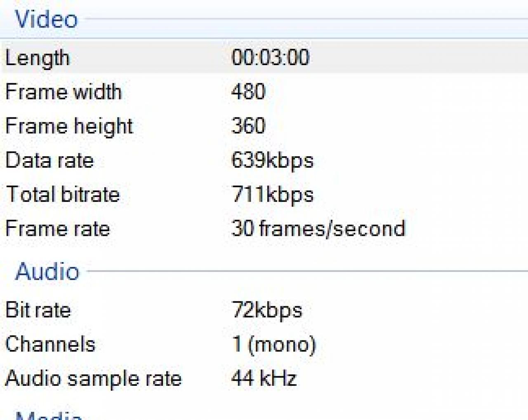This screenshot has height=420, width=528.
Task: Click the 72kbps bit rate value
Action: point(267,310)
